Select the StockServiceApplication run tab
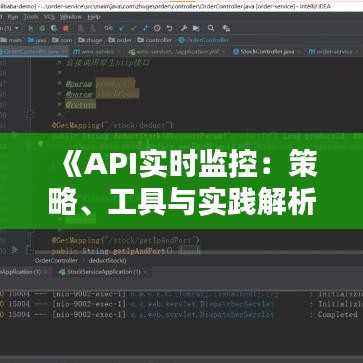Screen dimensions: 363x363 [100, 272]
